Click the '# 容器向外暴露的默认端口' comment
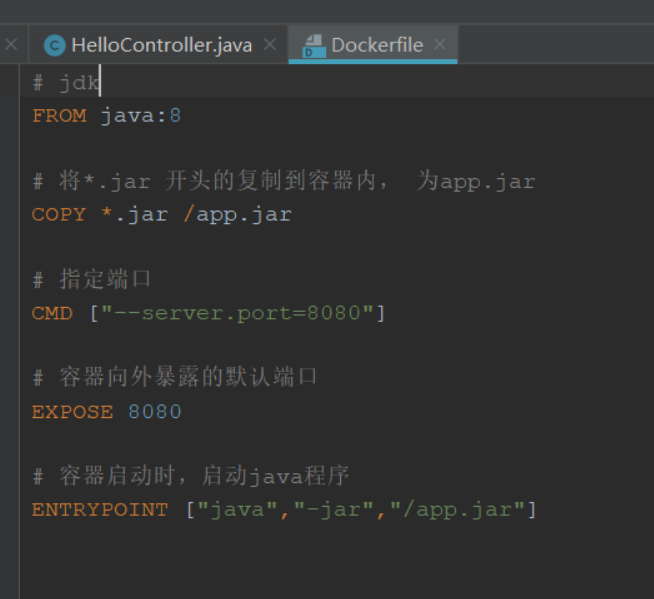 pos(175,378)
